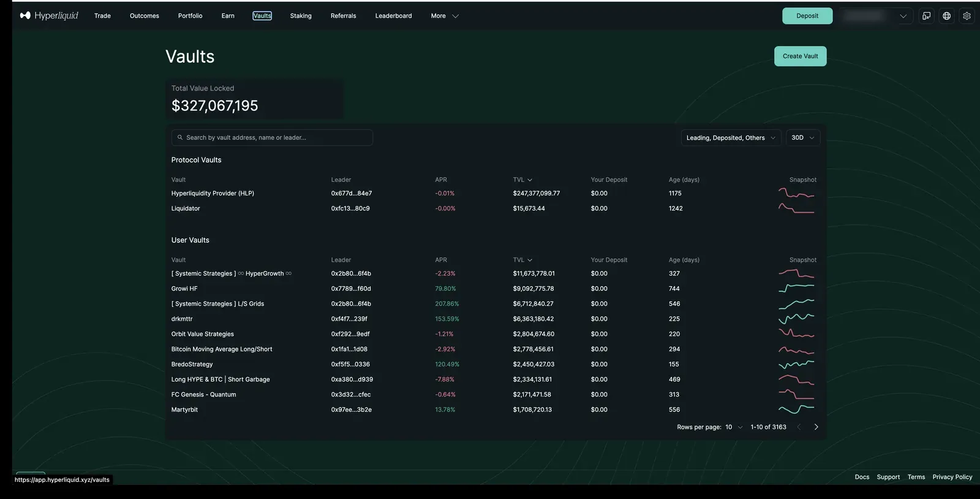Change rows per page dropdown
Image resolution: width=980 pixels, height=499 pixels.
pos(734,427)
